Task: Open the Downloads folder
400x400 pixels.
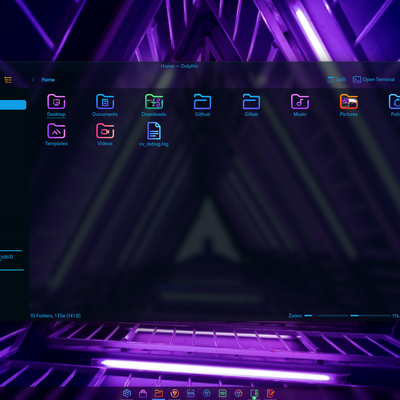Action: click(154, 105)
